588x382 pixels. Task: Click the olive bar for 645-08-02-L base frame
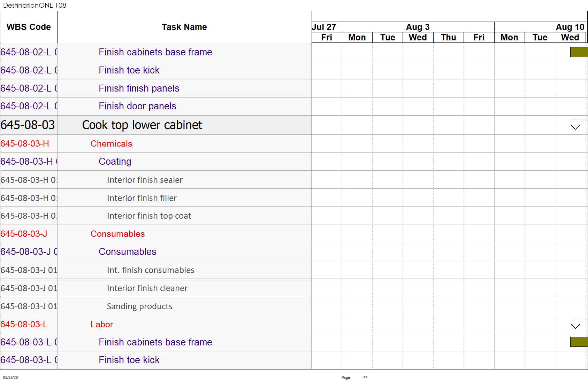click(x=579, y=52)
